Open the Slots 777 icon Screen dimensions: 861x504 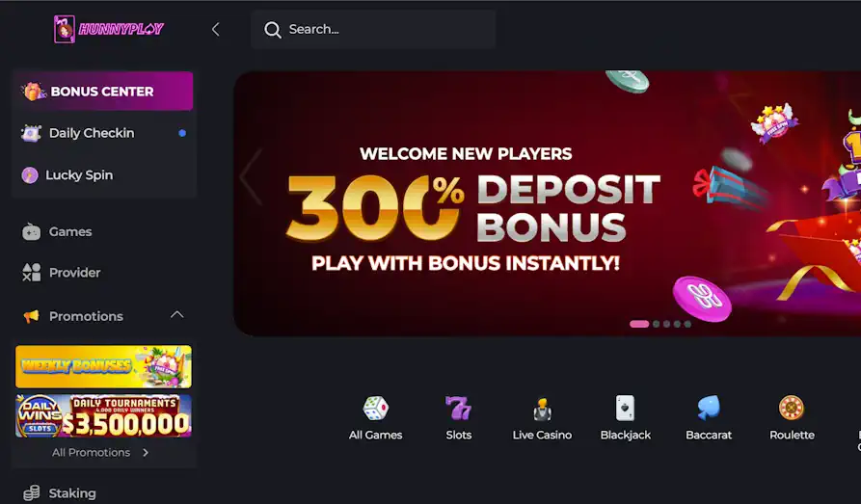pyautogui.click(x=459, y=409)
